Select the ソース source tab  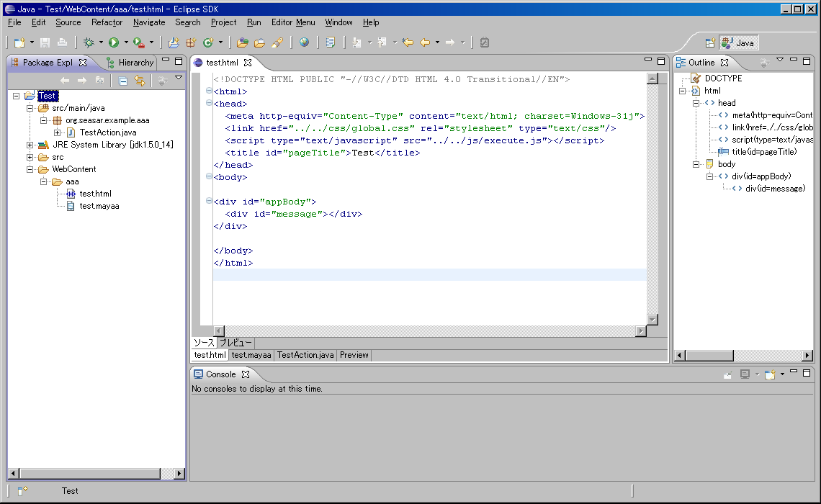(204, 343)
